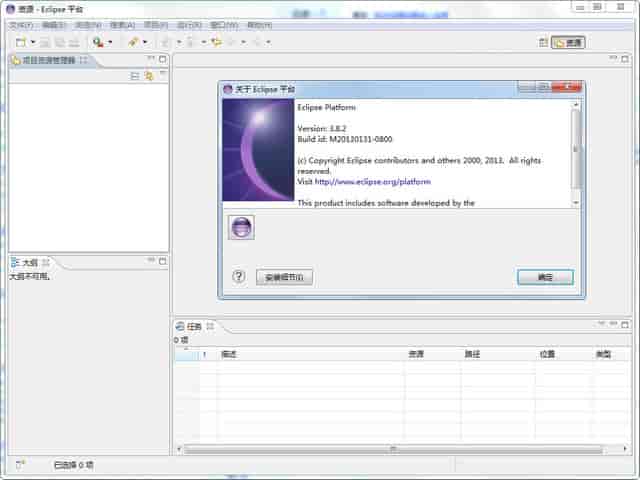The image size is (640, 480).
Task: Click the help question mark icon
Action: pos(239,277)
